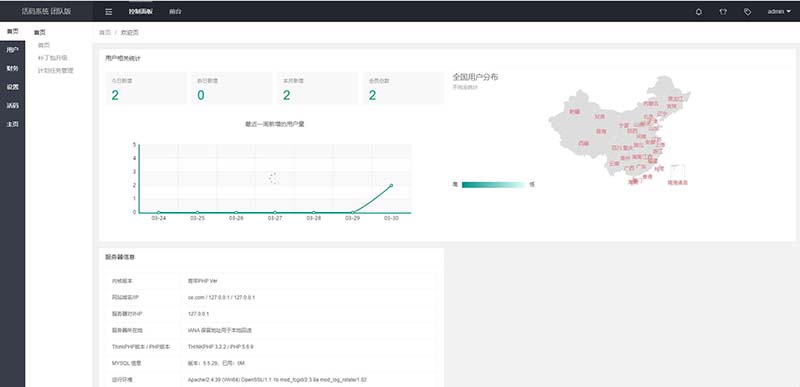Open notifications bell icon
Screen dimensions: 800x387
698,12
